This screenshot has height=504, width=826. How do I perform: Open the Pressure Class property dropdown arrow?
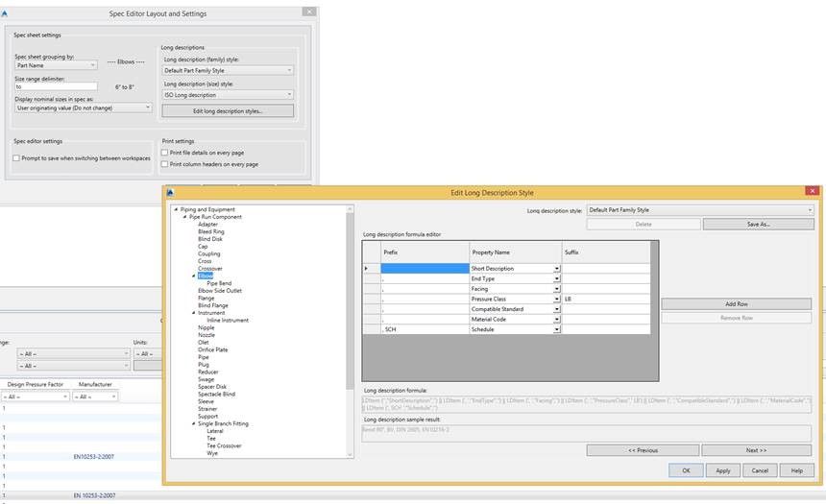coord(557,300)
